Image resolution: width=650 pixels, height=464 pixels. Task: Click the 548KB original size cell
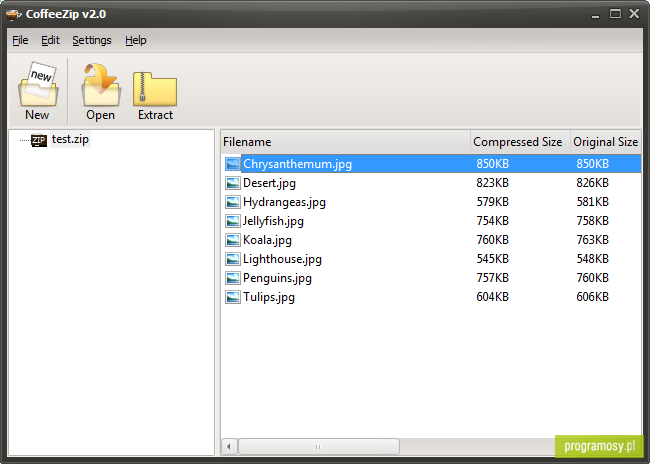tap(592, 259)
